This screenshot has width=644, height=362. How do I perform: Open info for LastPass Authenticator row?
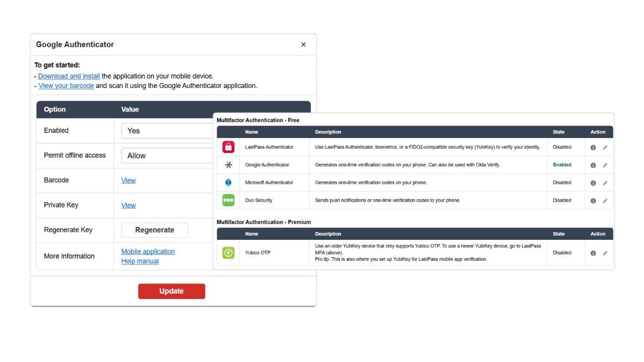[593, 147]
